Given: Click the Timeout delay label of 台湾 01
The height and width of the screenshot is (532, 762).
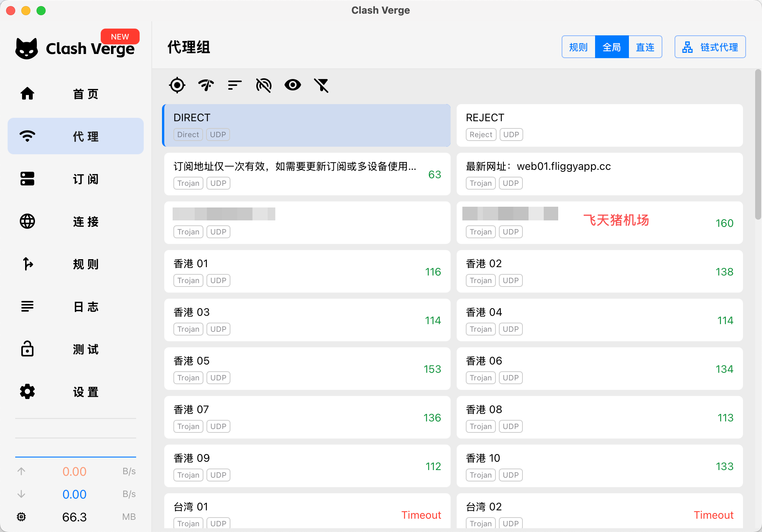Looking at the screenshot, I should pyautogui.click(x=421, y=515).
